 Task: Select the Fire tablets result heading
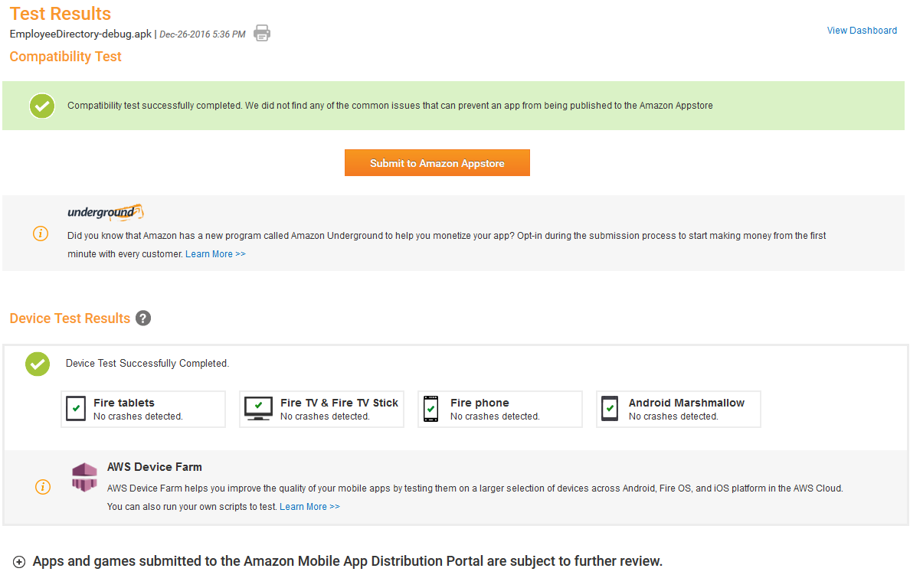(124, 403)
